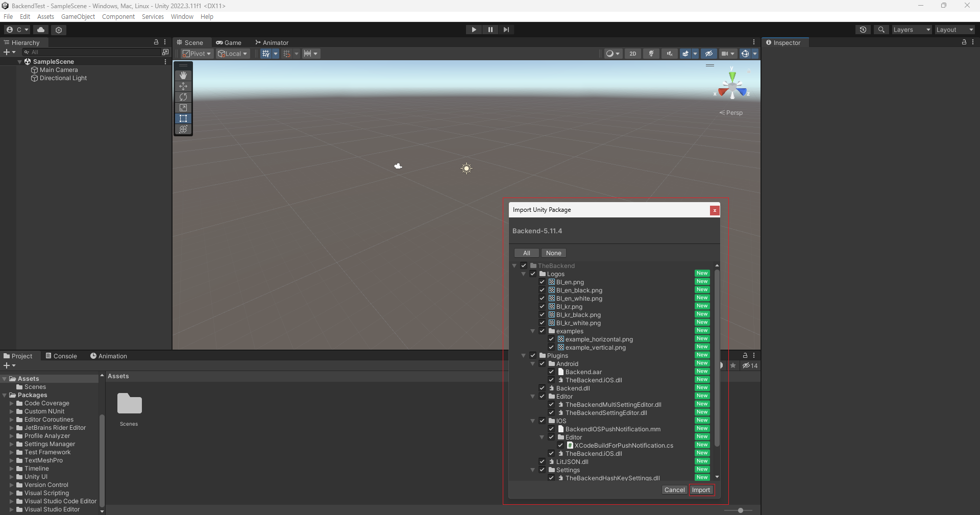980x515 pixels.
Task: Open the Local dropdown
Action: [233, 54]
